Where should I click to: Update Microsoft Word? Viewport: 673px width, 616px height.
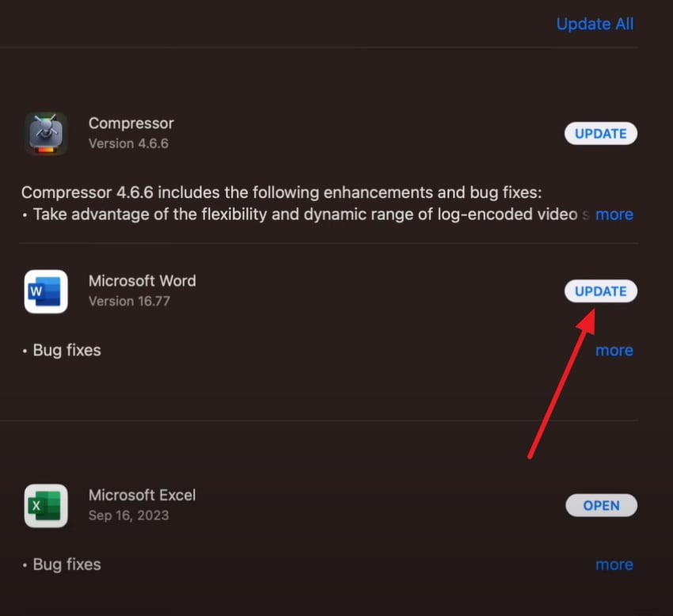600,291
